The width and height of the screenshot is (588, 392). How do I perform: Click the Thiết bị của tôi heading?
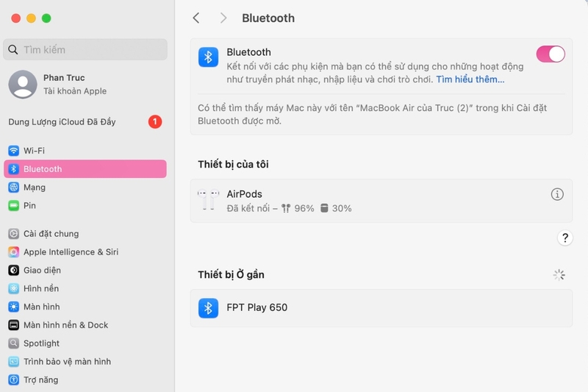[x=233, y=164]
